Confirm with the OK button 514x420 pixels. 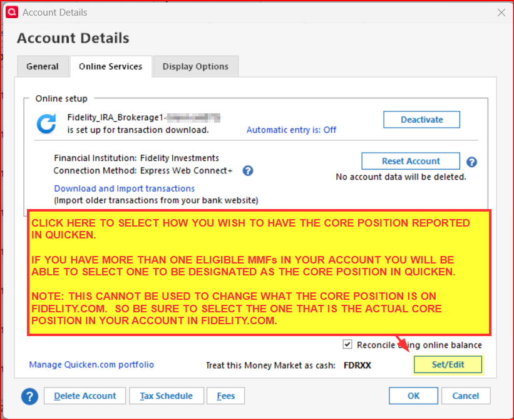coord(413,396)
